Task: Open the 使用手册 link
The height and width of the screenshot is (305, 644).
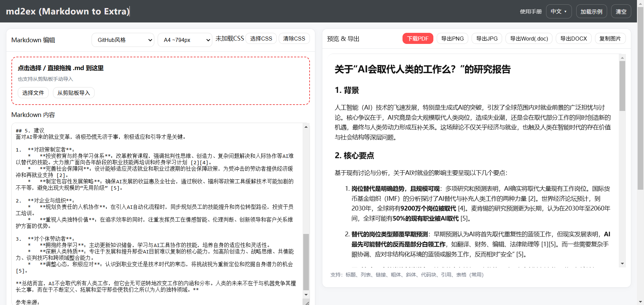Action: point(531,11)
